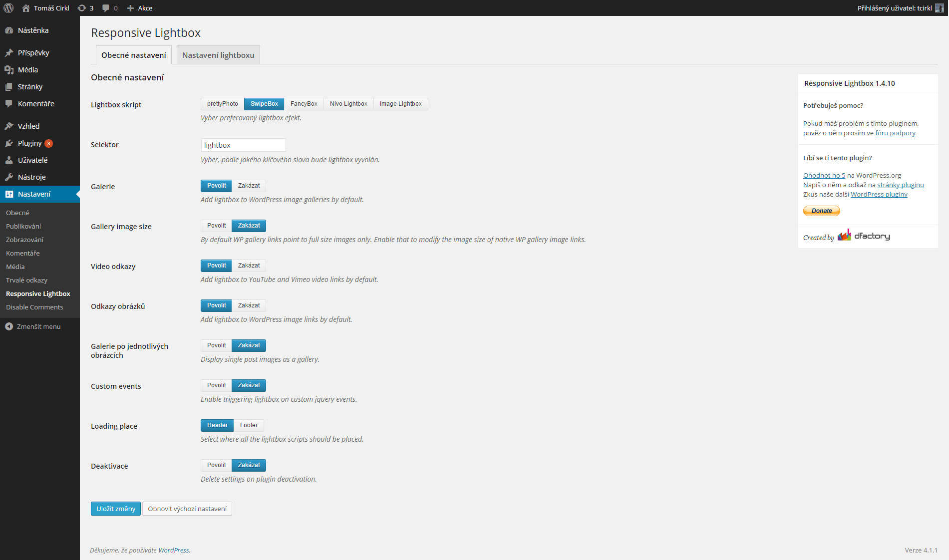The width and height of the screenshot is (949, 560).
Task: Select the Image Lightbox script
Action: pos(400,104)
